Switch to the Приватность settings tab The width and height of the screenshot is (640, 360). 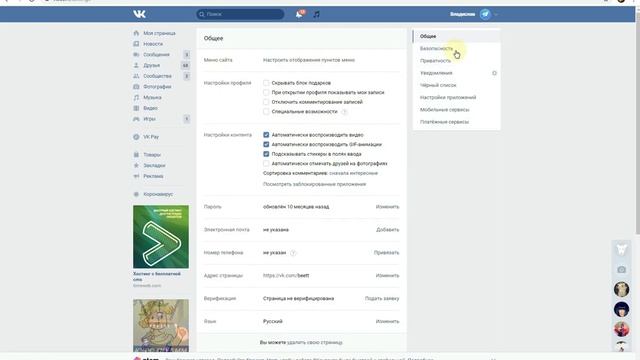(x=456, y=61)
